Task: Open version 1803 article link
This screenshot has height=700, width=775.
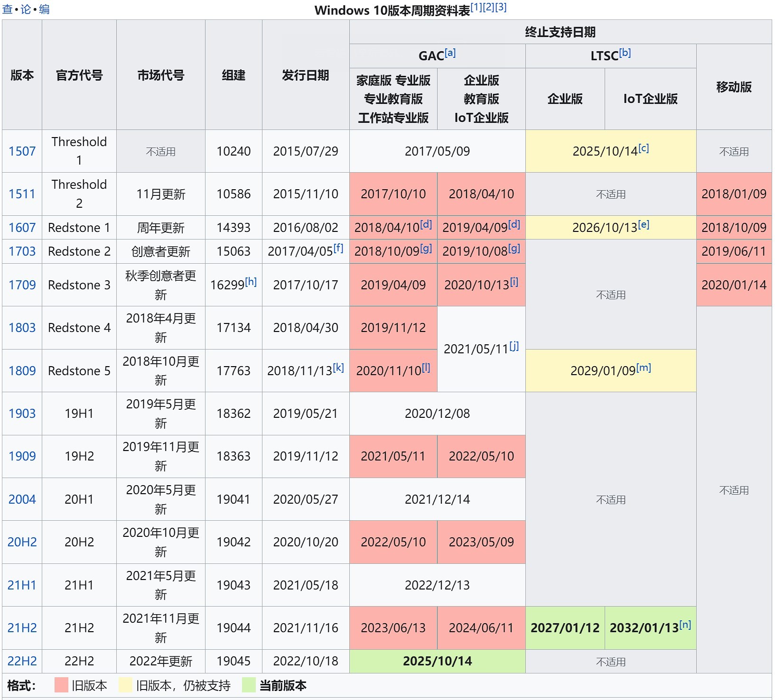Action: [22, 328]
